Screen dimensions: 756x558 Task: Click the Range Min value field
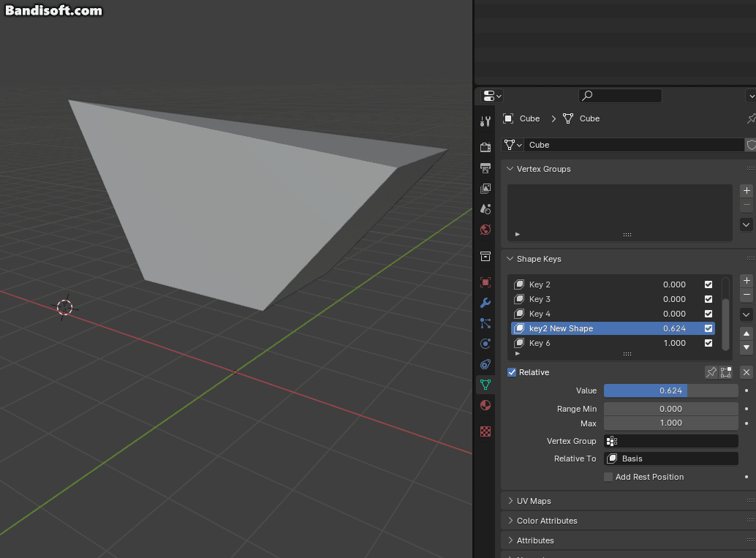click(x=670, y=409)
